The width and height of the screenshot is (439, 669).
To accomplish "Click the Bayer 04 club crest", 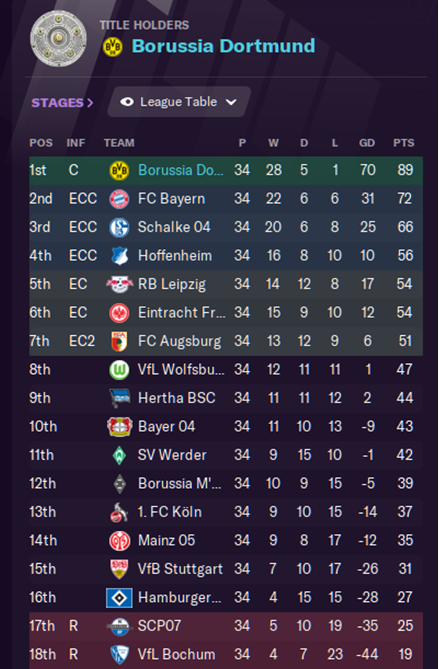I will click(x=119, y=427).
